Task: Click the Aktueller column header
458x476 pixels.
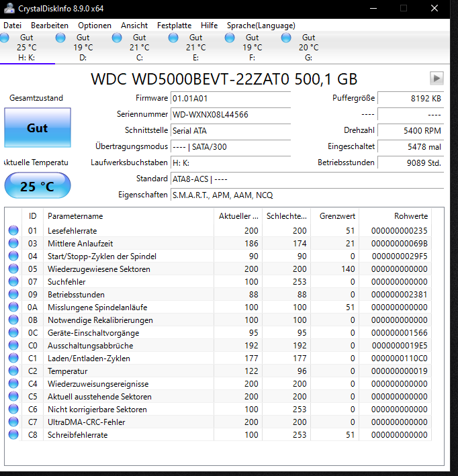Action: click(x=238, y=216)
